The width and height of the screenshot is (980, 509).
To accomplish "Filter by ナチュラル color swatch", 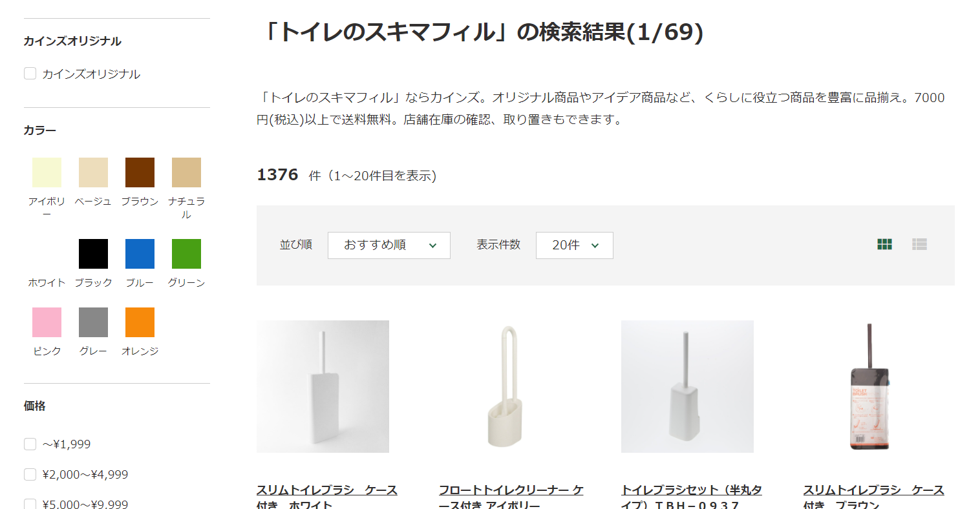I will 186,172.
